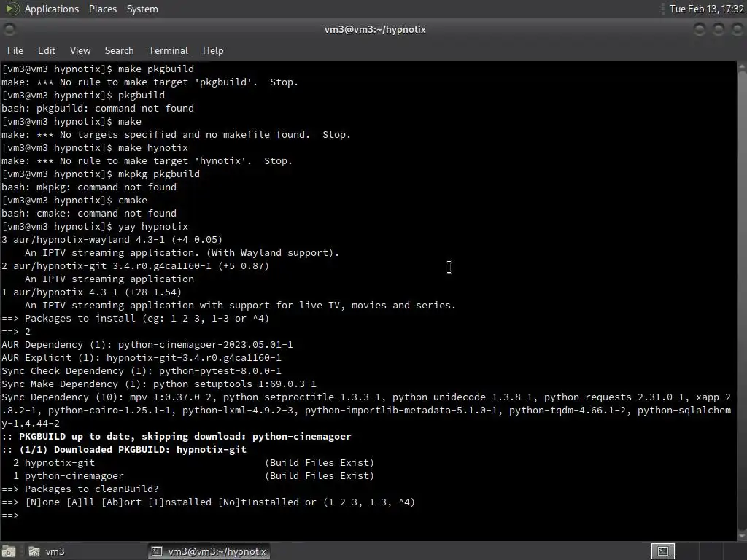The height and width of the screenshot is (560, 747).
Task: Open the Help menu
Action: [213, 50]
